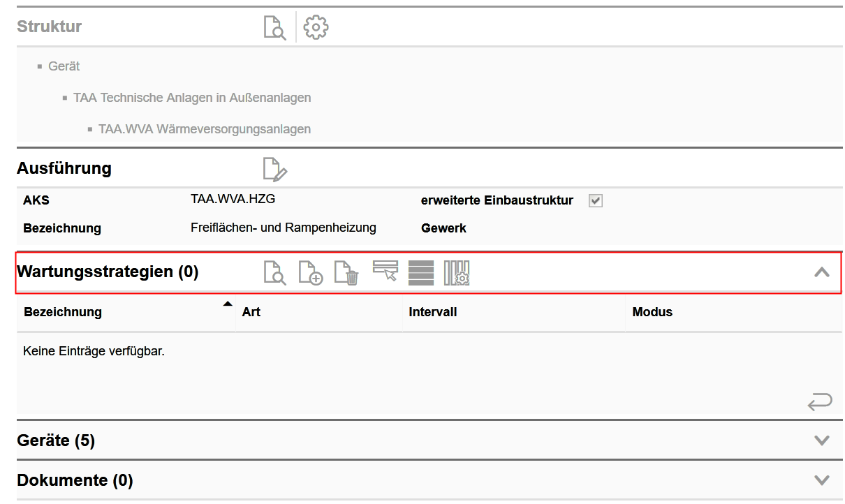Viewport: 845px width, 504px height.
Task: Click the Intervall column header
Action: (433, 311)
